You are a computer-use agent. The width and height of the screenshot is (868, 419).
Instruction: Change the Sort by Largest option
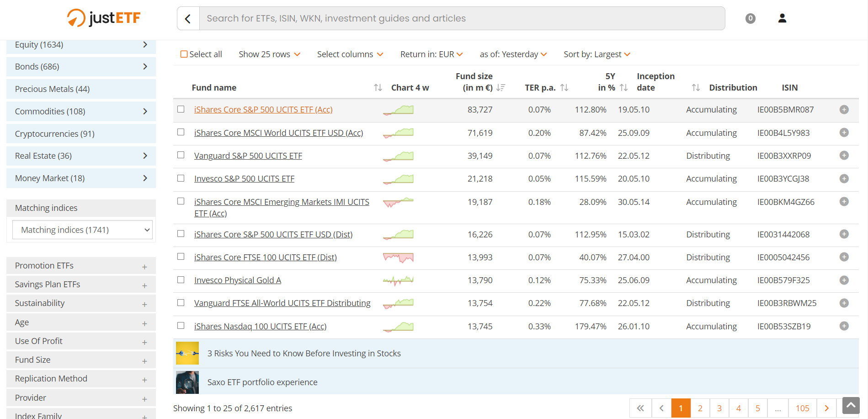(597, 54)
